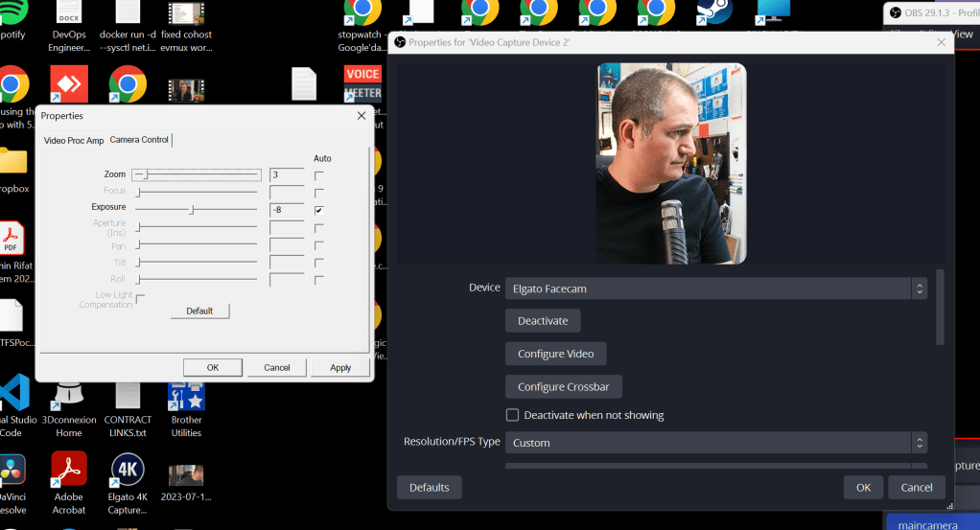The width and height of the screenshot is (980, 530).
Task: Click the Default button in camera Properties
Action: point(200,311)
